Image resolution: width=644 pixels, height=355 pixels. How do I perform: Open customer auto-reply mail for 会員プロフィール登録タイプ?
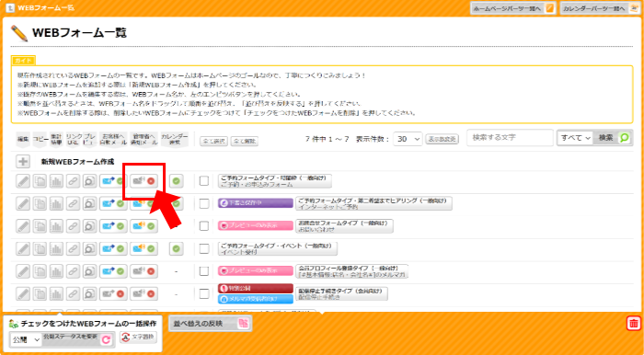(113, 271)
